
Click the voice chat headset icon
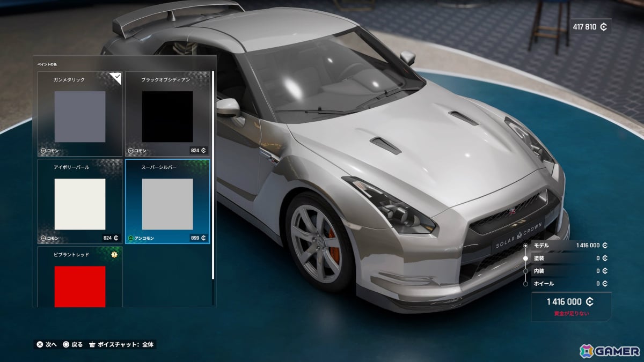tap(92, 344)
